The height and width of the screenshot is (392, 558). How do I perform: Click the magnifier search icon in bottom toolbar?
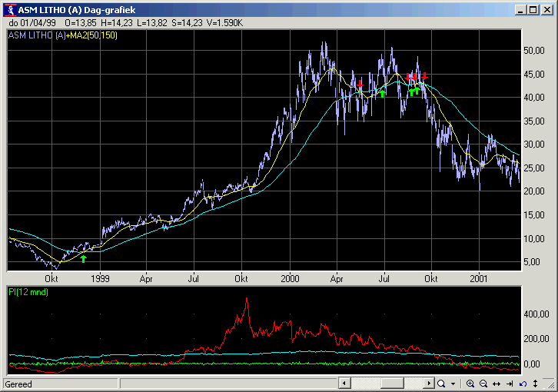(x=441, y=384)
